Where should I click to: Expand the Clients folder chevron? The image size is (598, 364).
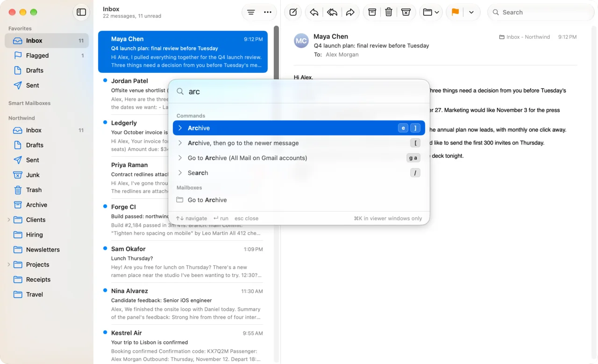click(x=8, y=220)
